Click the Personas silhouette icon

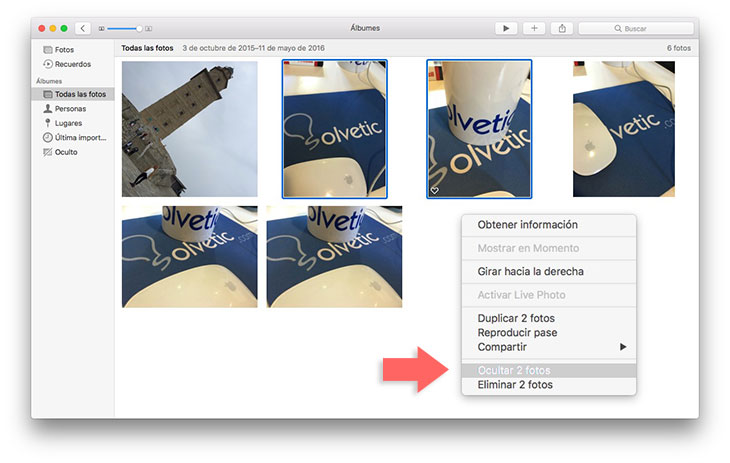[x=47, y=109]
